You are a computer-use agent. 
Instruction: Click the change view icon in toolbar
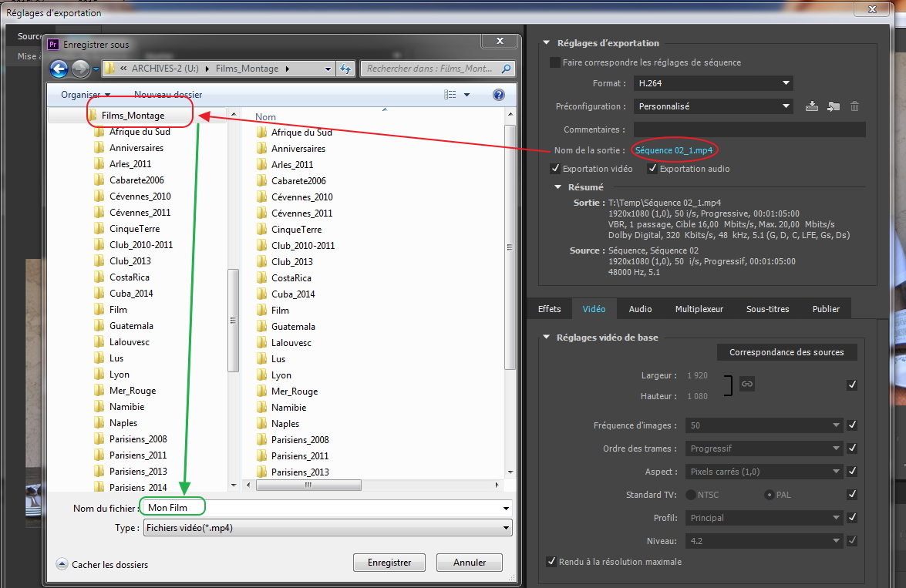click(451, 95)
